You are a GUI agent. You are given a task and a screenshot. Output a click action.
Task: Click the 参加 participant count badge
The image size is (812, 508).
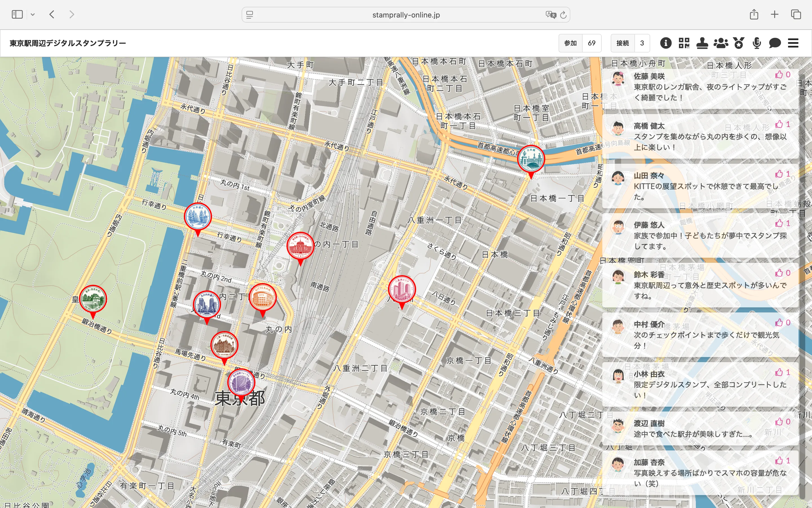pyautogui.click(x=580, y=43)
